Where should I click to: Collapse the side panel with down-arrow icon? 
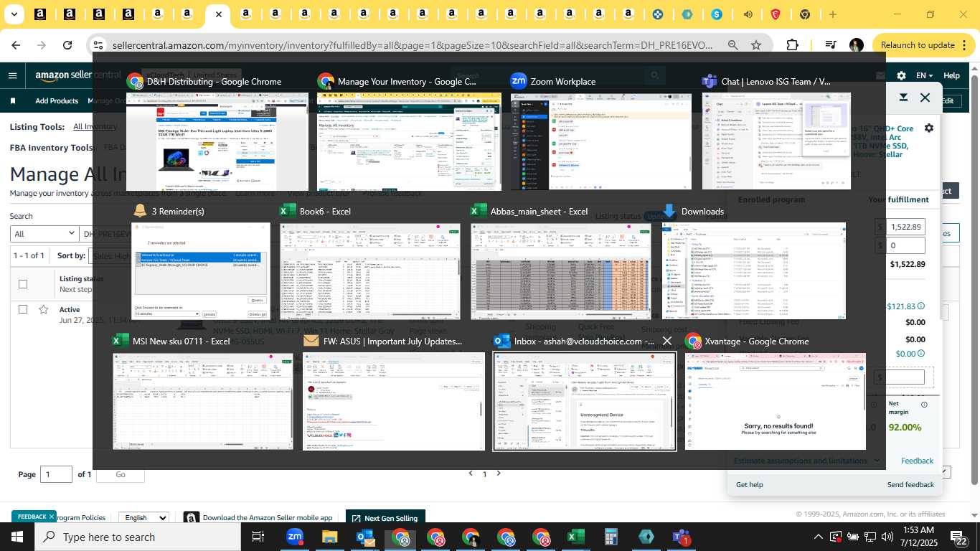click(904, 98)
